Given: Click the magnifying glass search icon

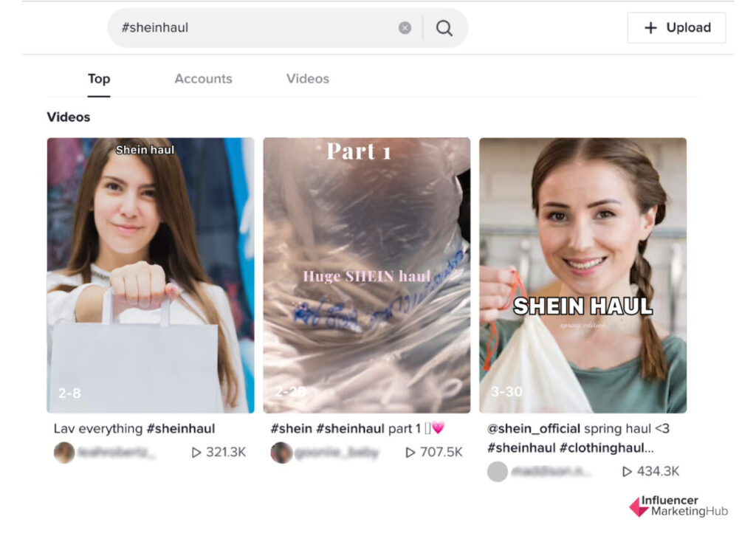Looking at the screenshot, I should point(444,28).
